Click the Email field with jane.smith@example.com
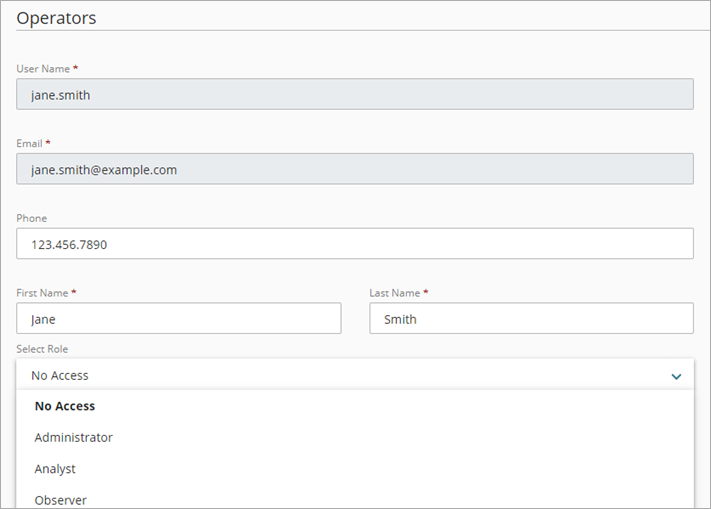Screen dimensions: 711x509 click(x=355, y=169)
